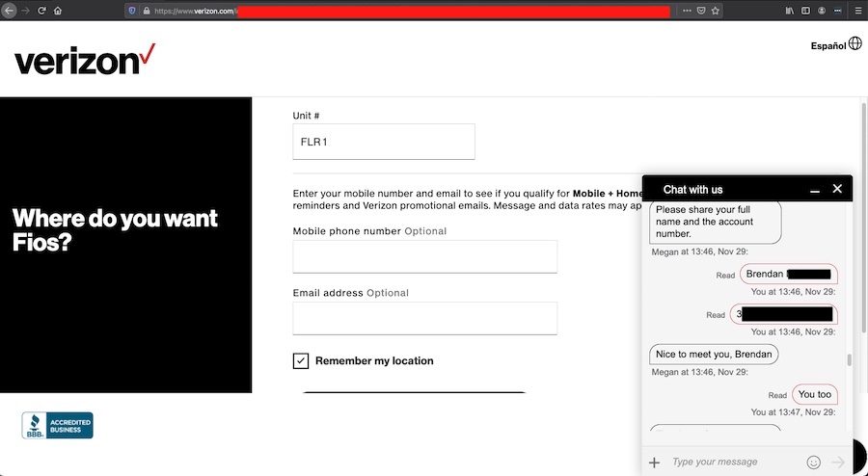Click the Type your message chat box
The height and width of the screenshot is (476, 868).
[x=733, y=463]
